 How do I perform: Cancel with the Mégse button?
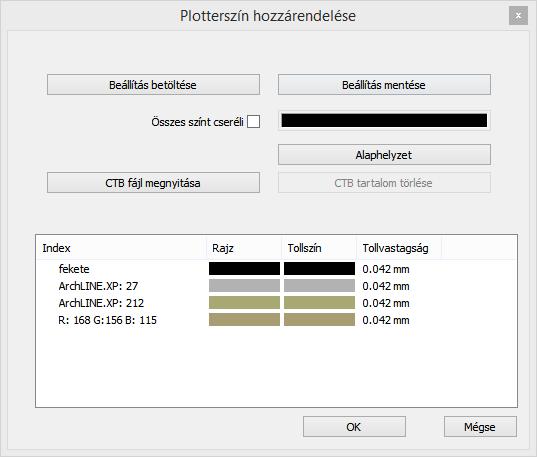480,427
